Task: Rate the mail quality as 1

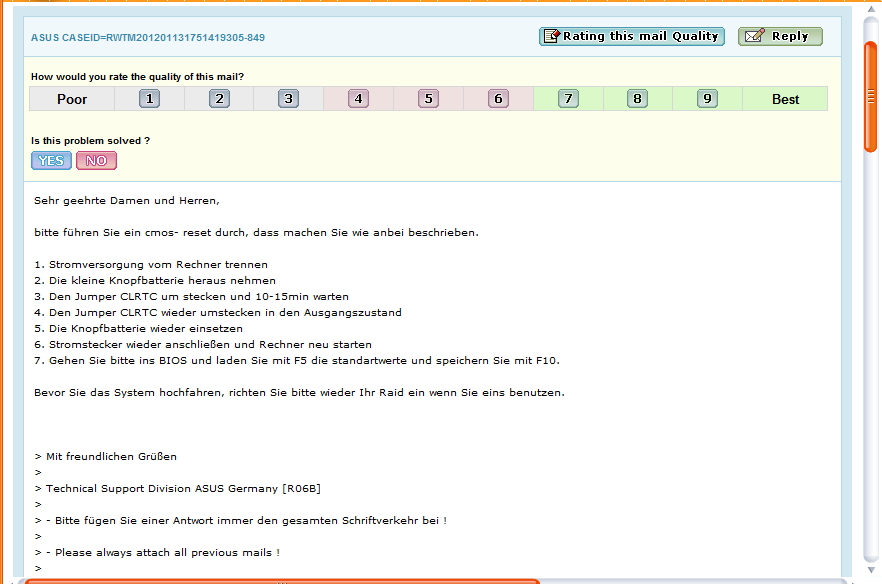Action: click(x=150, y=99)
